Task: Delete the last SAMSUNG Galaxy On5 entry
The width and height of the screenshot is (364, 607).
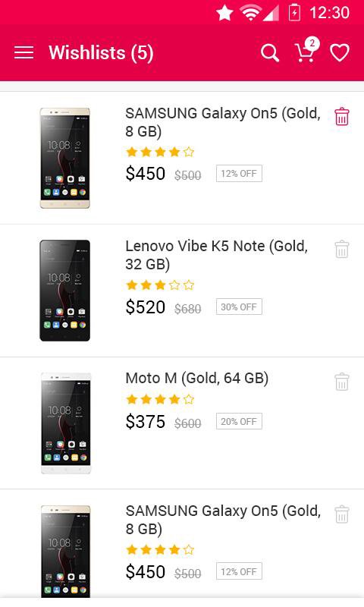Action: pyautogui.click(x=341, y=514)
